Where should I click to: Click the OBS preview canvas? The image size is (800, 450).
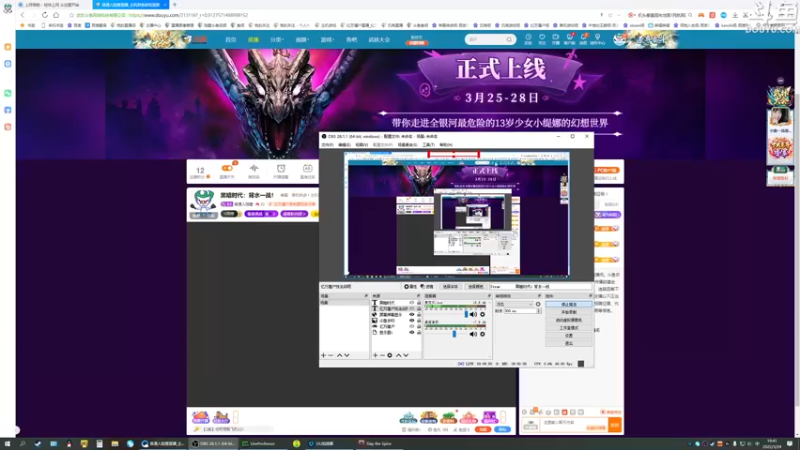[457, 214]
